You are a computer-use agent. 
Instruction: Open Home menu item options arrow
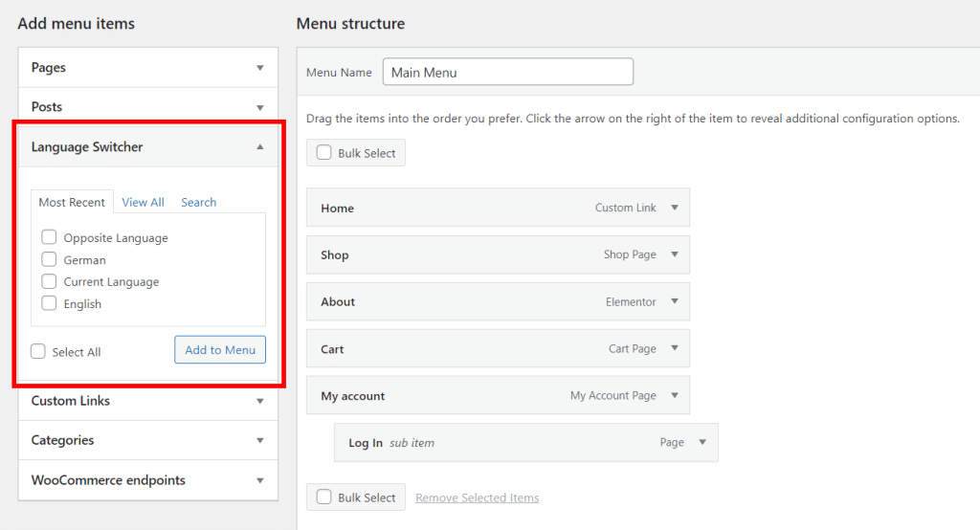coord(675,208)
